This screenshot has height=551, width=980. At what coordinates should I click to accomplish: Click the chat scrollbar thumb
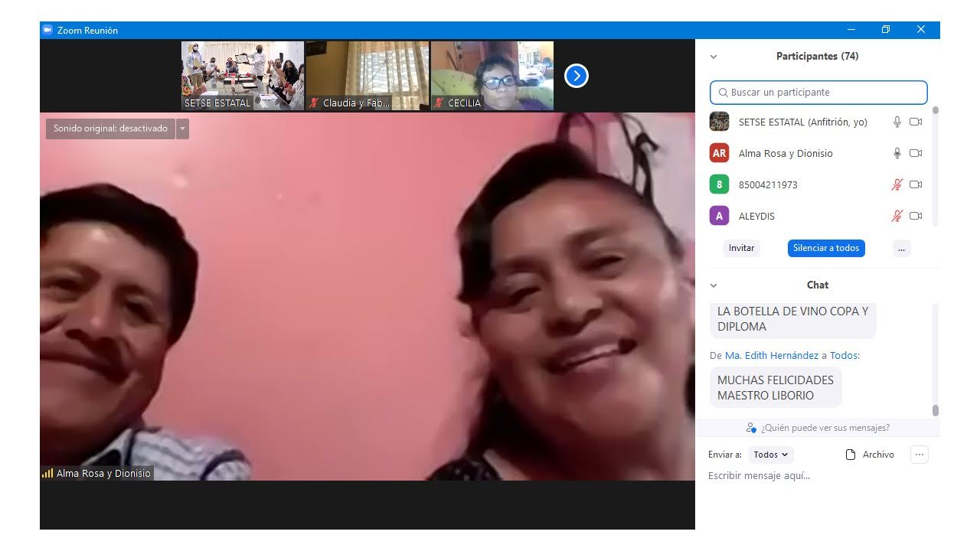point(935,411)
